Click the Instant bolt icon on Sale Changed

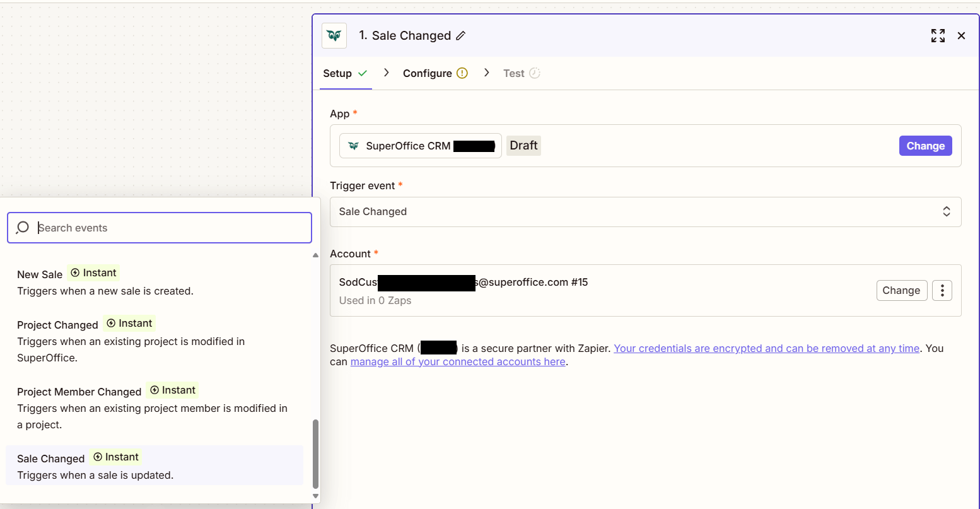(98, 457)
